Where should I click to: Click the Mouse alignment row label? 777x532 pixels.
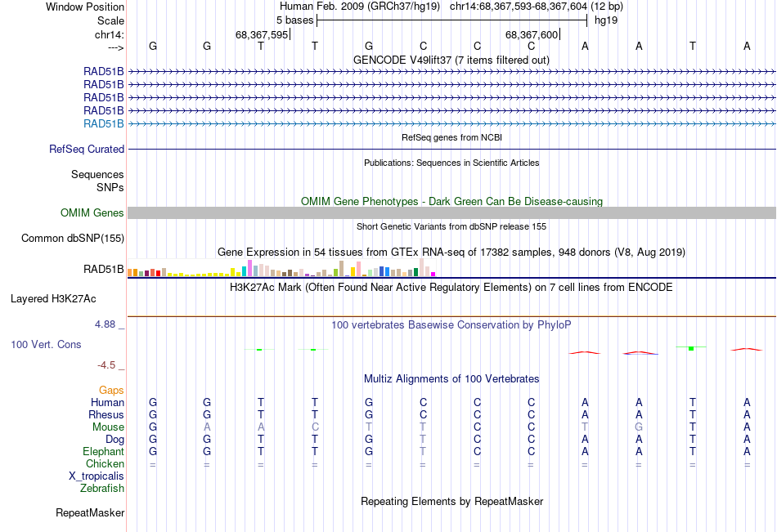pyautogui.click(x=108, y=427)
